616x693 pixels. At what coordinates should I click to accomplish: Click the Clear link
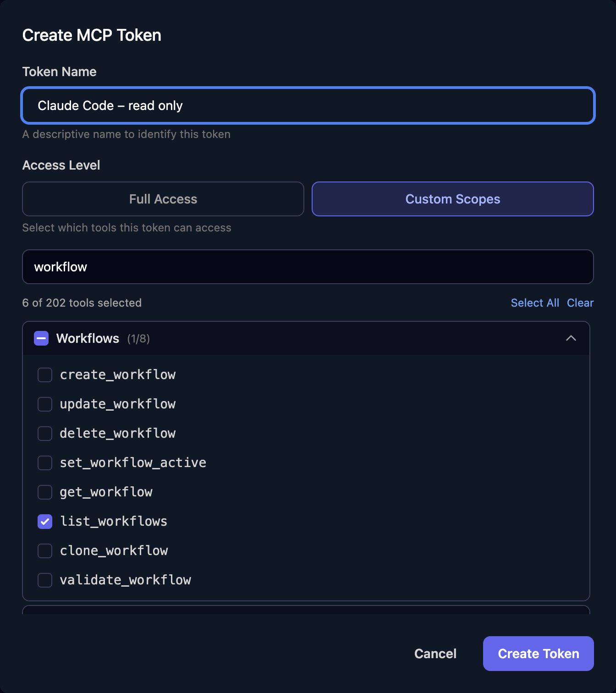[580, 303]
